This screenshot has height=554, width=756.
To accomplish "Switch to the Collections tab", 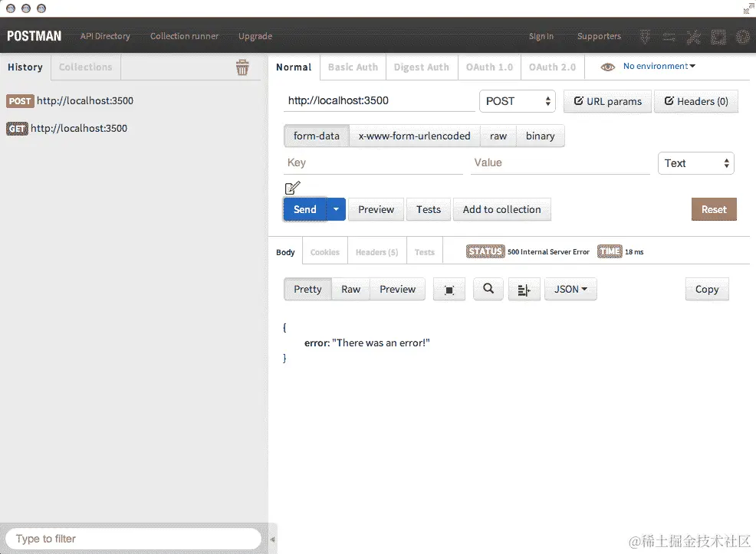I will (85, 67).
